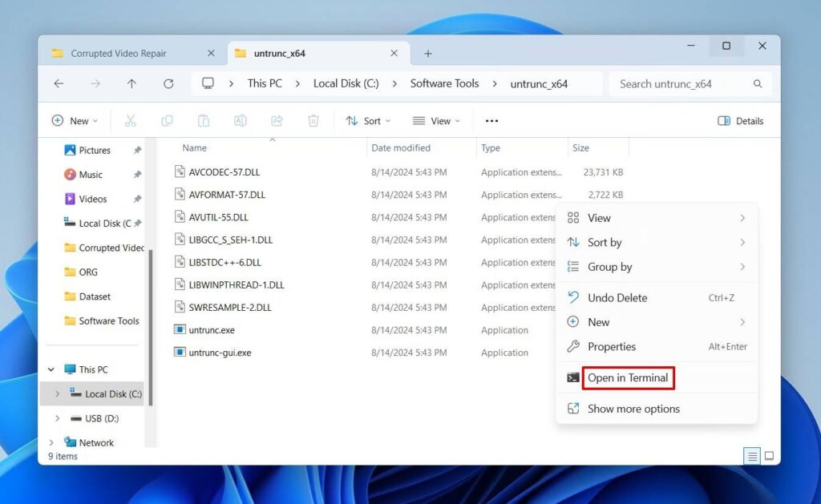Viewport: 821px width, 504px height.
Task: Click the Refresh icon in the address bar
Action: (x=168, y=83)
